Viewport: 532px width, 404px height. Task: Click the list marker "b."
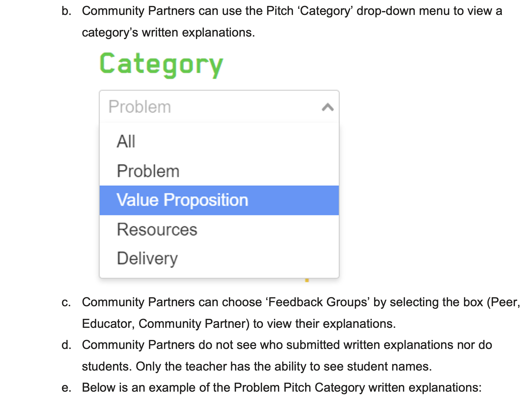(66, 11)
